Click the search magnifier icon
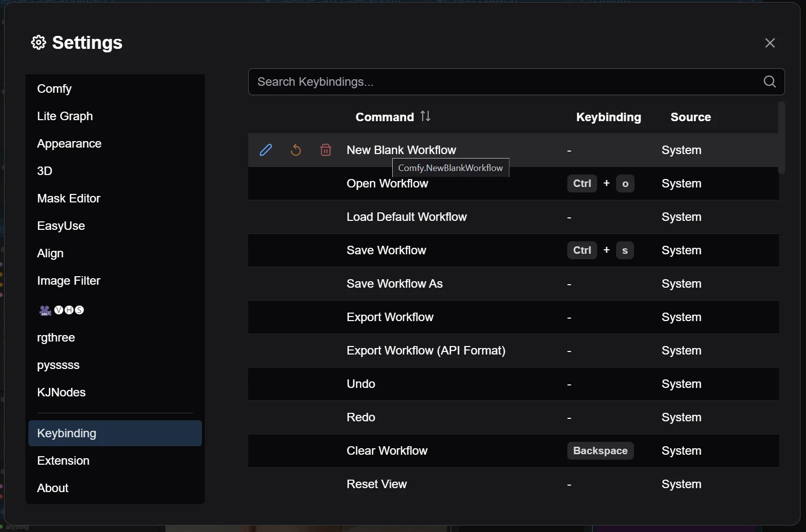This screenshot has width=806, height=532. [x=770, y=82]
